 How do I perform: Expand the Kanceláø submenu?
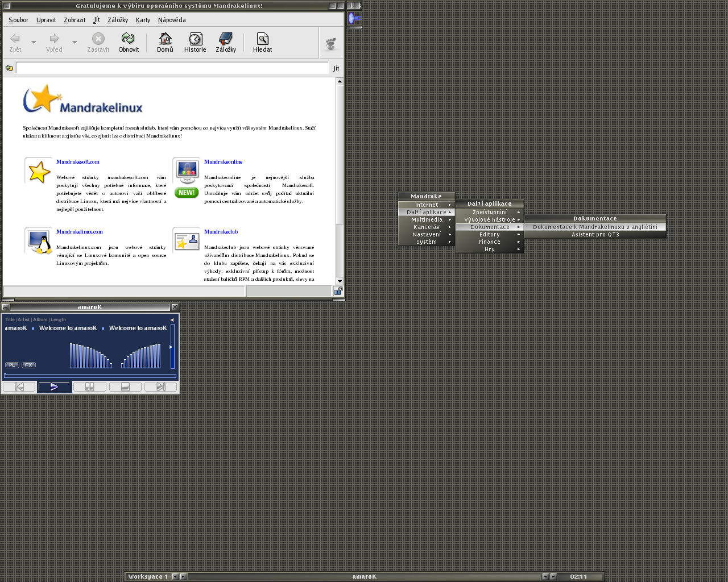[x=427, y=227]
